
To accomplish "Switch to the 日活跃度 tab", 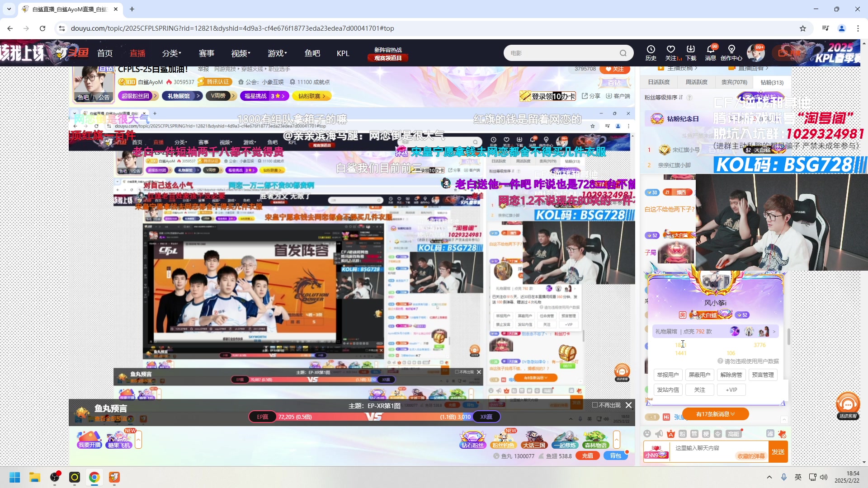I will click(659, 82).
